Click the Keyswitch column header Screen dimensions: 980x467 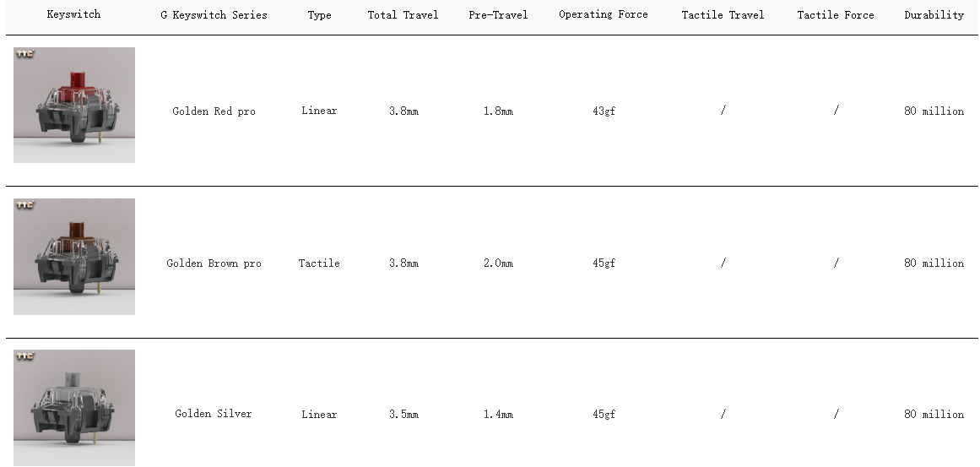(73, 15)
